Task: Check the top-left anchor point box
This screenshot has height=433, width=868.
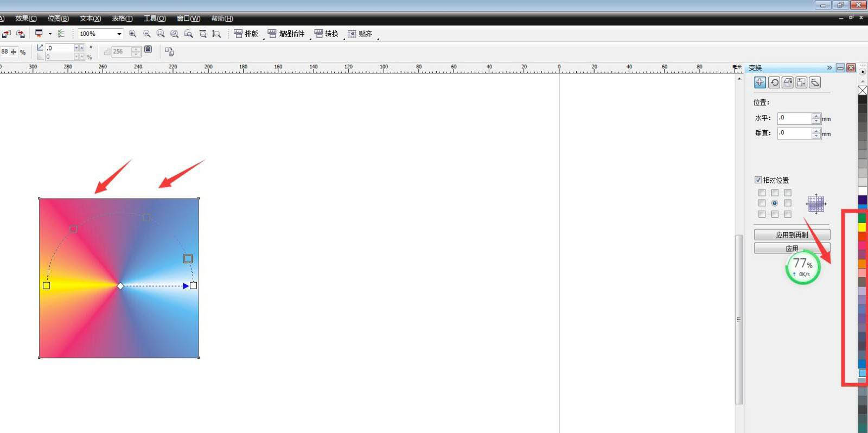Action: pyautogui.click(x=762, y=193)
